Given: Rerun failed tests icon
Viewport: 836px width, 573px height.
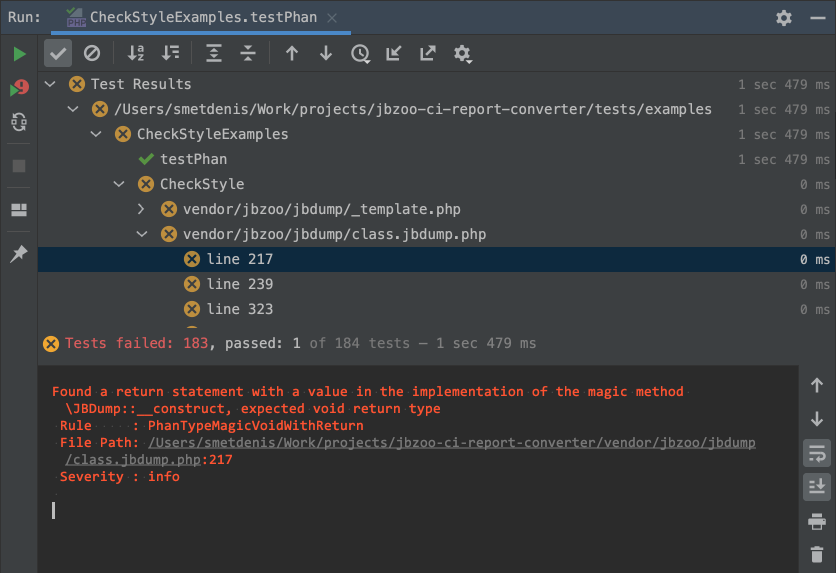Looking at the screenshot, I should (19, 87).
